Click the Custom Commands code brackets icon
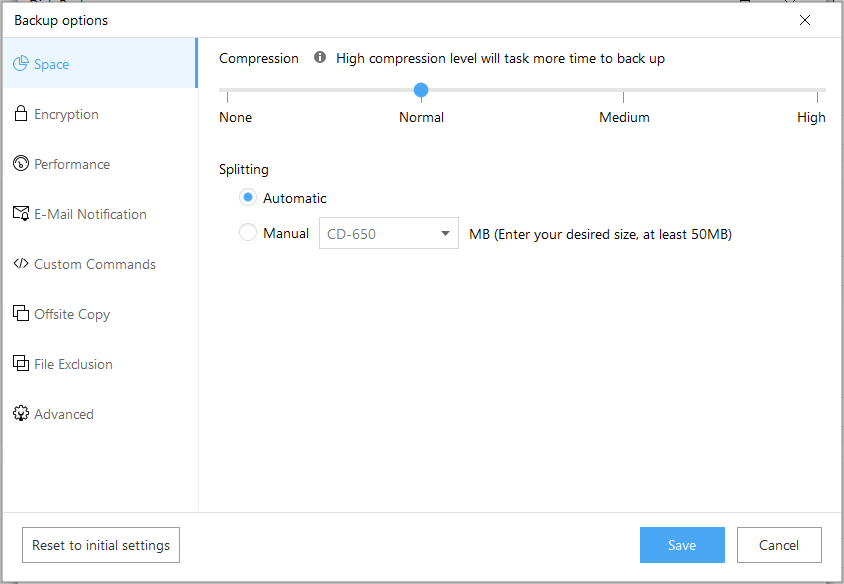Screen dimensions: 844x584 (20, 263)
